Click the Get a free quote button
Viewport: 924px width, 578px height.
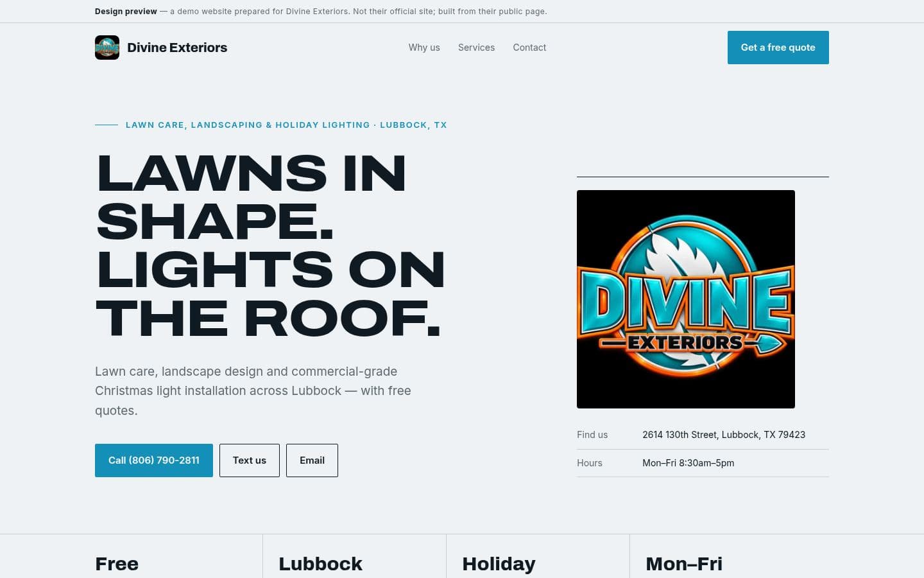[x=778, y=48]
